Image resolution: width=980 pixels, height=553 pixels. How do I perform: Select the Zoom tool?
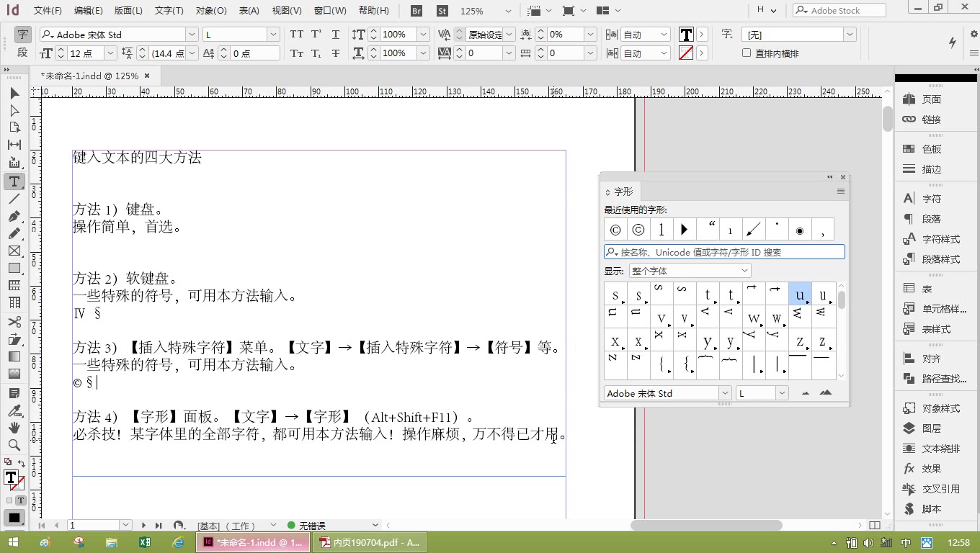pos(14,445)
